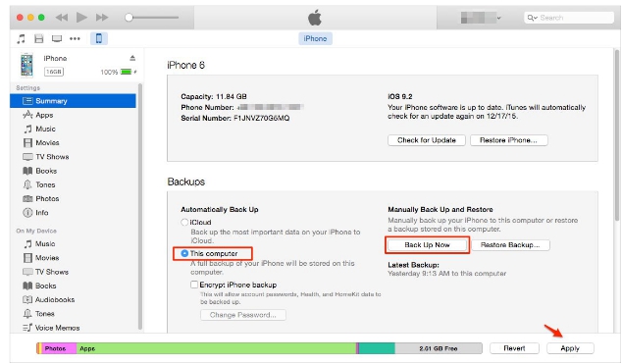This screenshot has height=364, width=622.
Task: Open the blurred account dropdown
Action: (481, 18)
